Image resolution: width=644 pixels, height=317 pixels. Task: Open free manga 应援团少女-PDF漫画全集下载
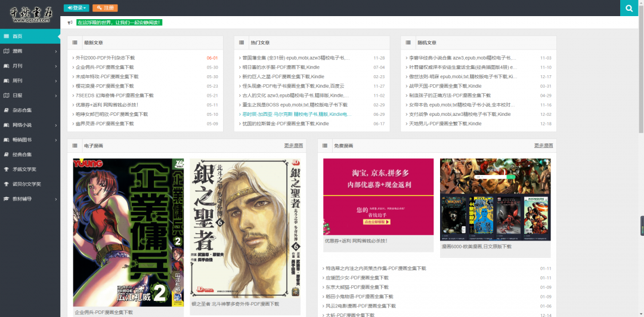[357, 278]
